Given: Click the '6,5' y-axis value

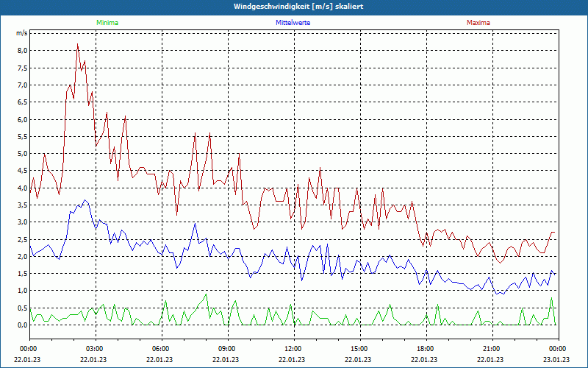Looking at the screenshot, I should click(23, 102).
